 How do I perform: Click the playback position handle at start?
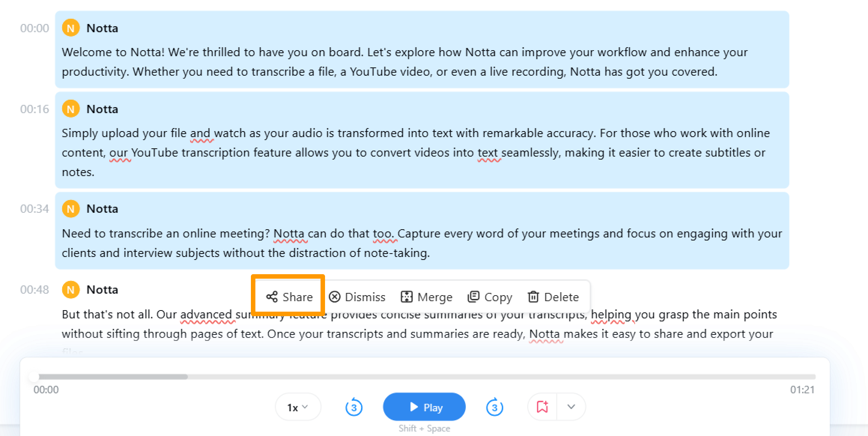pyautogui.click(x=34, y=377)
